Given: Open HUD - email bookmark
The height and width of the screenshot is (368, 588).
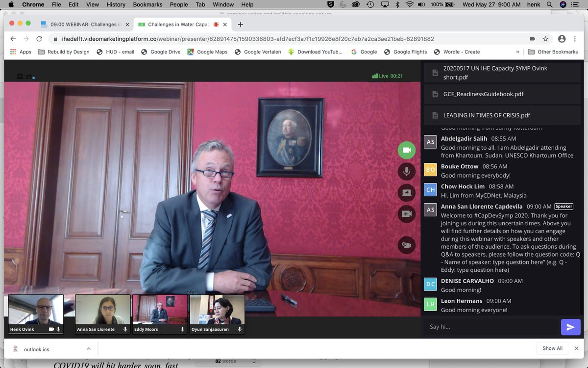Looking at the screenshot, I should pos(115,52).
